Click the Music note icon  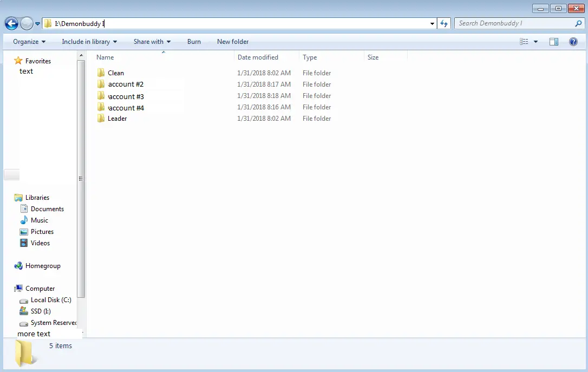pyautogui.click(x=24, y=220)
